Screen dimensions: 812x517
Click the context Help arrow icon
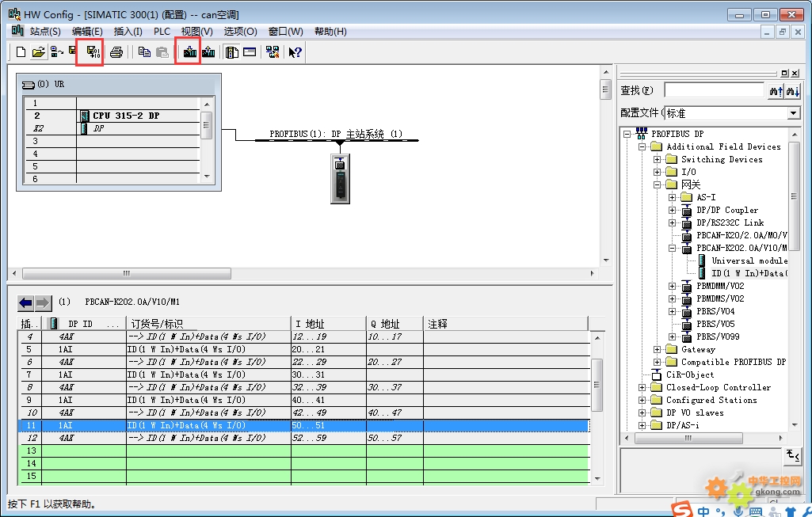[295, 52]
